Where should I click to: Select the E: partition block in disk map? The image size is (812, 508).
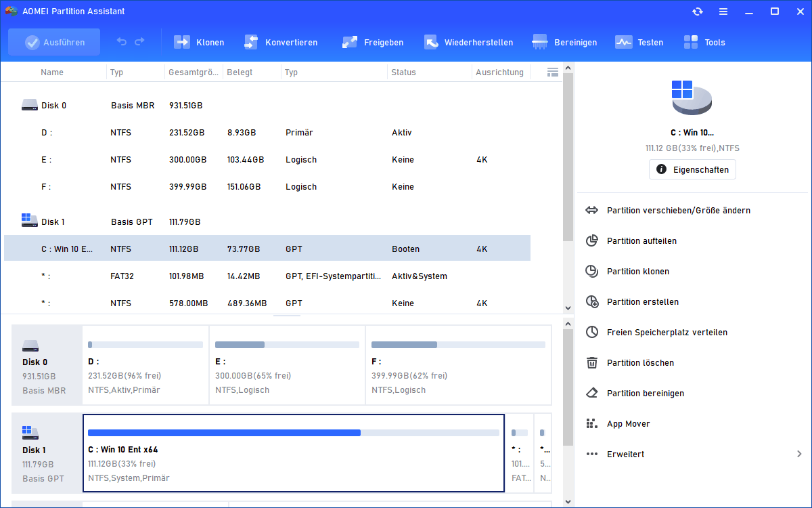(287, 365)
